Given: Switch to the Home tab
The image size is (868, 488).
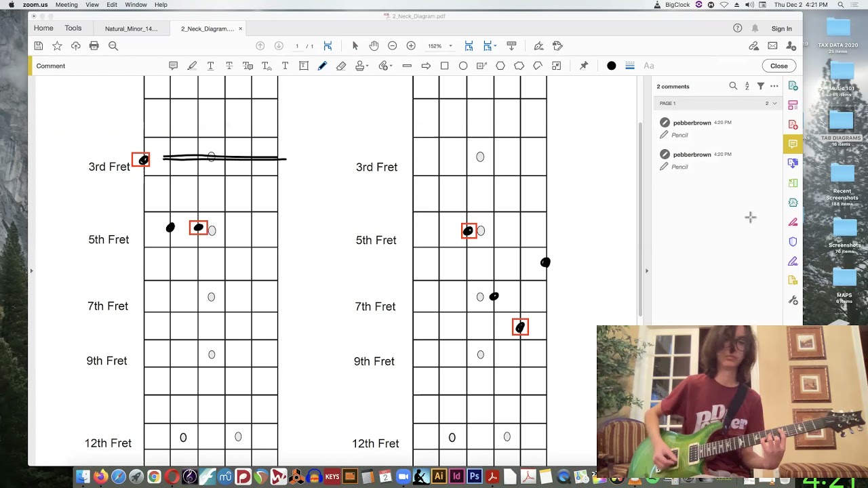Looking at the screenshot, I should coord(43,28).
